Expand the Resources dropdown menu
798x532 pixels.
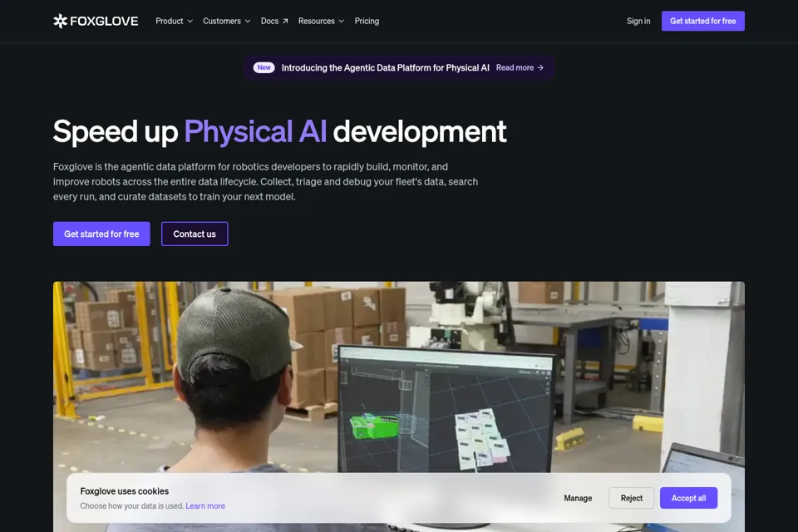click(x=321, y=21)
